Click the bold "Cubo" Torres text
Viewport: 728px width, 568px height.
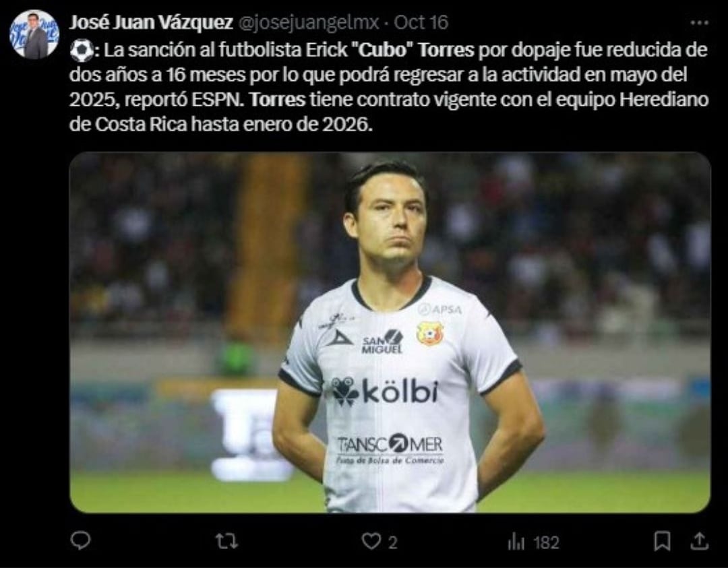click(411, 50)
